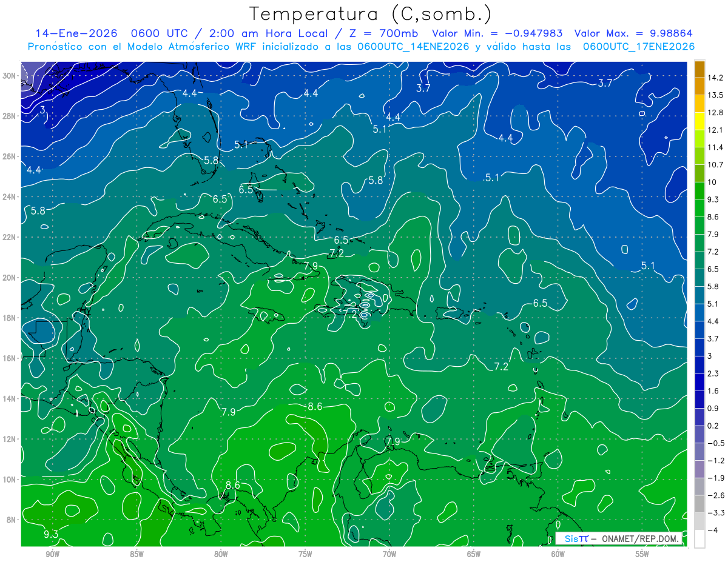Click the longitude axis label '85W'
728x562 pixels.
136,554
